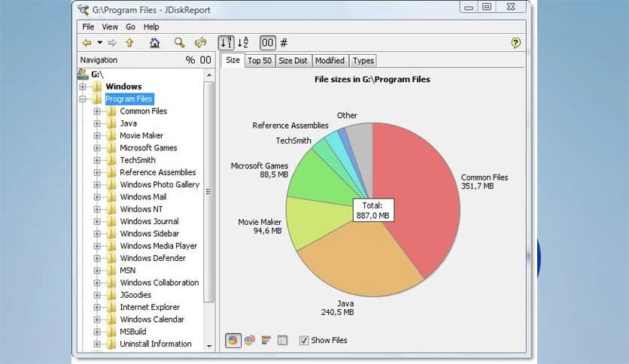Click the Rescan refresh icon
This screenshot has width=629, height=364.
pos(200,43)
